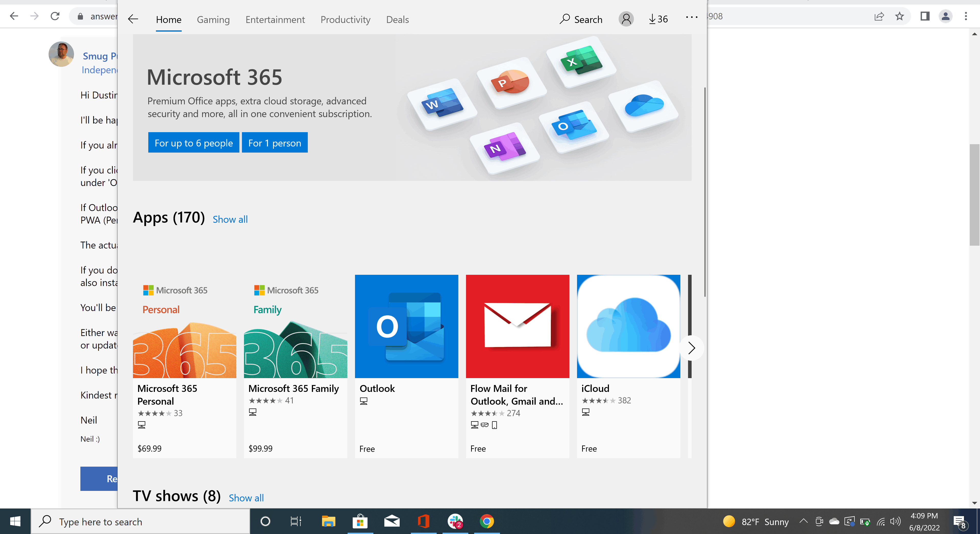Open File Explorer from the taskbar
The height and width of the screenshot is (534, 980).
pos(328,521)
